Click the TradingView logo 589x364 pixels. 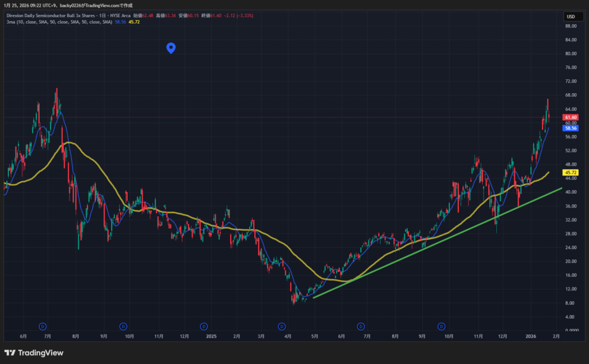[x=34, y=352]
